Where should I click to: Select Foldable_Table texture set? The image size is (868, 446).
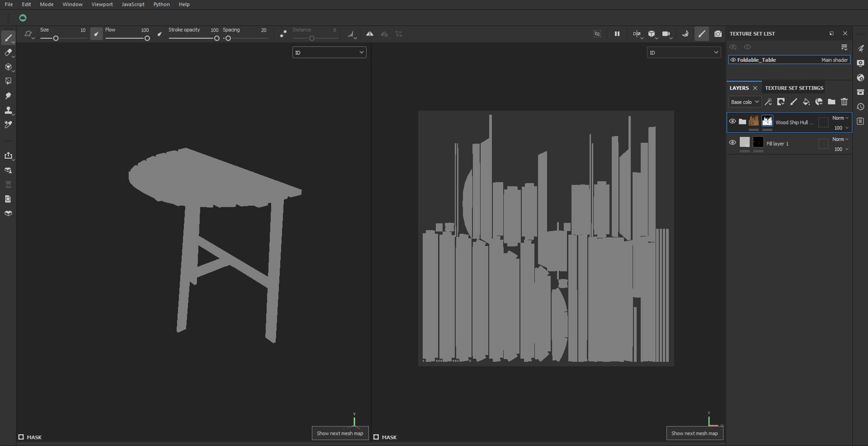(x=789, y=60)
